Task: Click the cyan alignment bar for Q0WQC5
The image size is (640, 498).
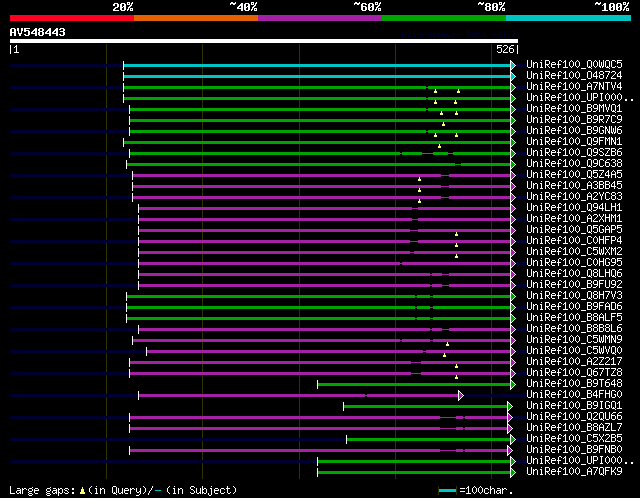Action: (317, 65)
